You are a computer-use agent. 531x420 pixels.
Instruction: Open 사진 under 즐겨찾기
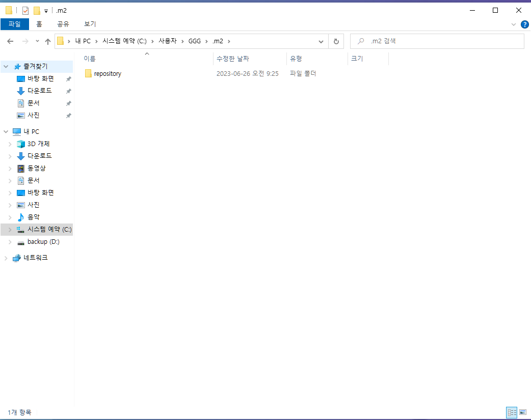click(x=33, y=115)
